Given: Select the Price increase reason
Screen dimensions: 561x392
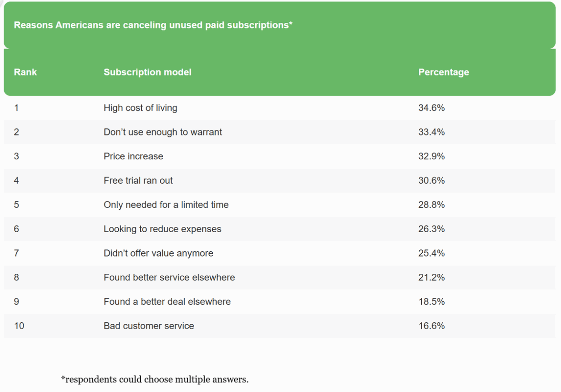Looking at the screenshot, I should (x=133, y=156).
